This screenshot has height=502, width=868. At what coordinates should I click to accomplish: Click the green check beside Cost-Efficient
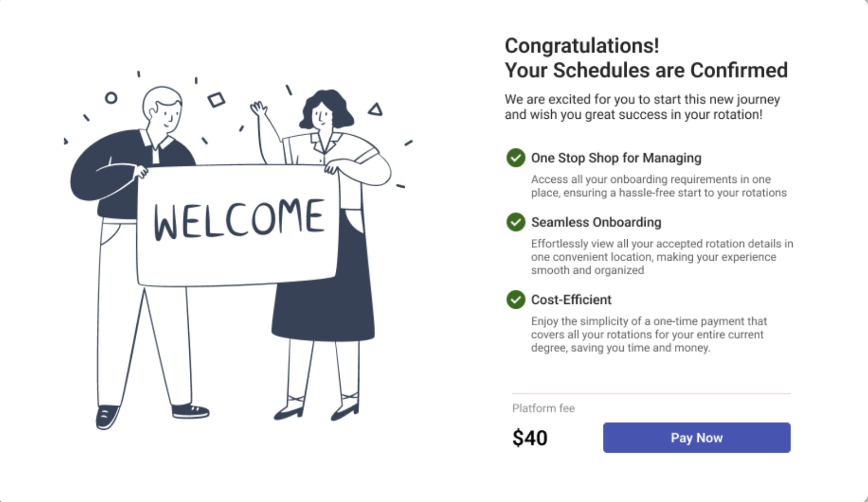point(515,300)
